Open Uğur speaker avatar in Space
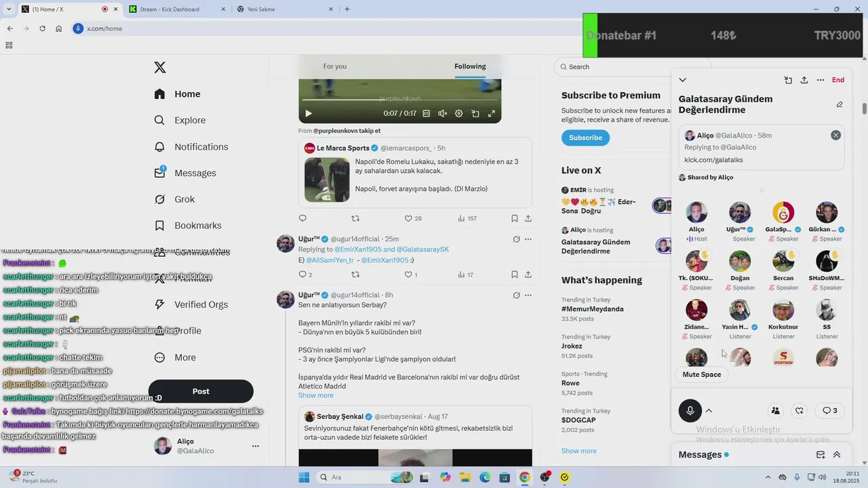This screenshot has width=868, height=488. pyautogui.click(x=740, y=212)
